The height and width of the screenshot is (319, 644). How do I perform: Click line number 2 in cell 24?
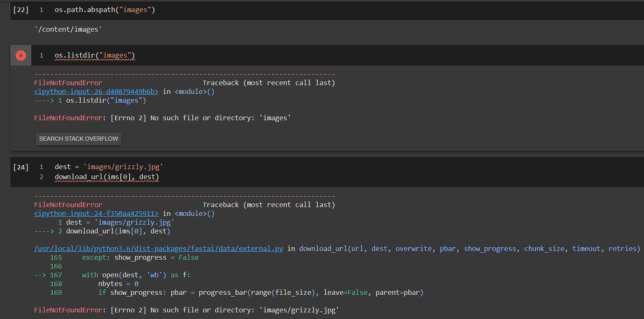pyautogui.click(x=42, y=177)
